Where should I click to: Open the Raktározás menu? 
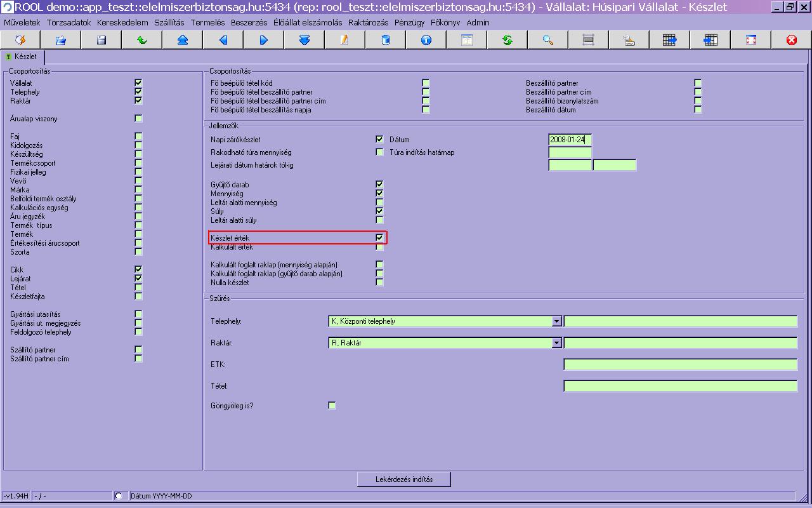click(x=369, y=22)
